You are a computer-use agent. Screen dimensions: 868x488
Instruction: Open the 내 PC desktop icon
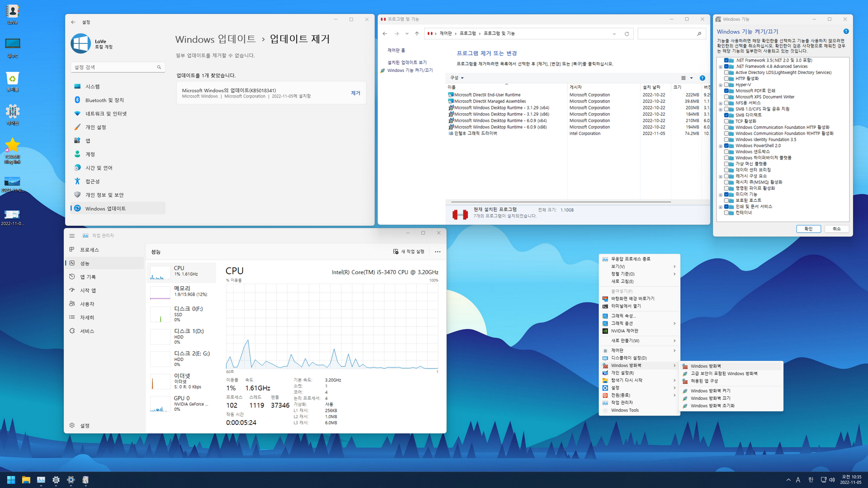click(13, 47)
